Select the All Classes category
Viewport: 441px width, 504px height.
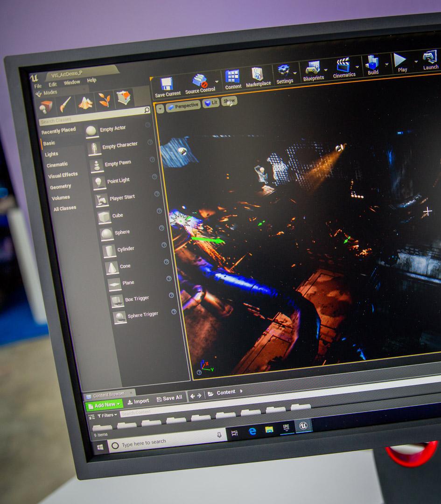pyautogui.click(x=64, y=208)
